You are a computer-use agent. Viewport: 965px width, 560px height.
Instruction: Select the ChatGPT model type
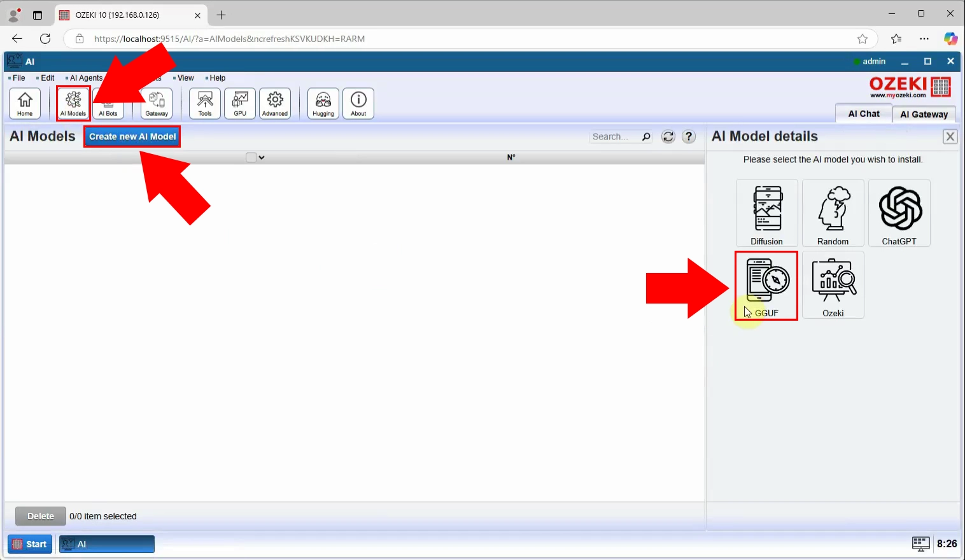point(899,213)
